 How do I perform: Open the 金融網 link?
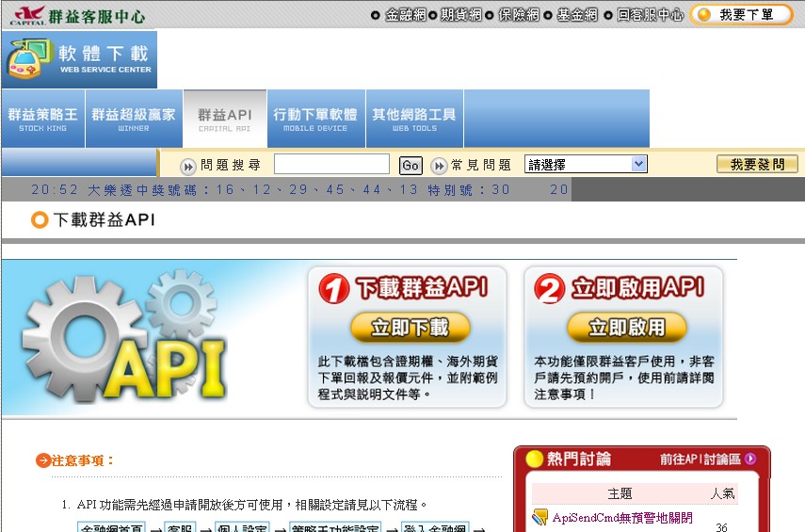point(406,15)
